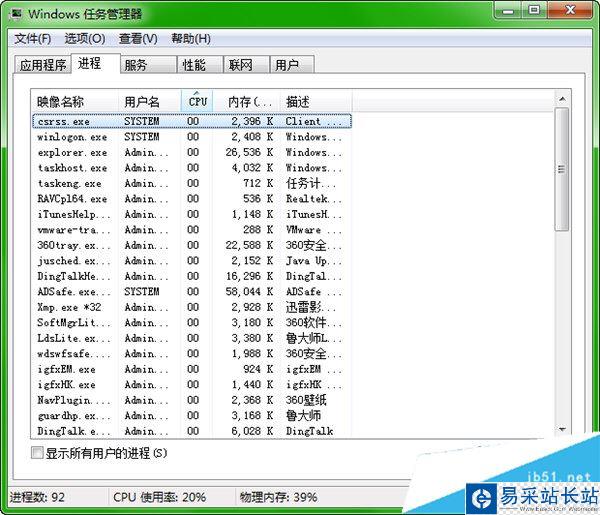Close the Task Manager window

click(x=571, y=10)
